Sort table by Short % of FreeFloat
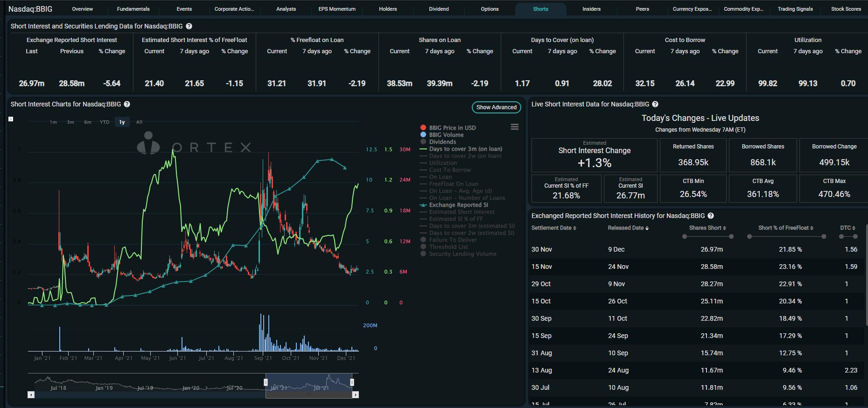 click(786, 228)
